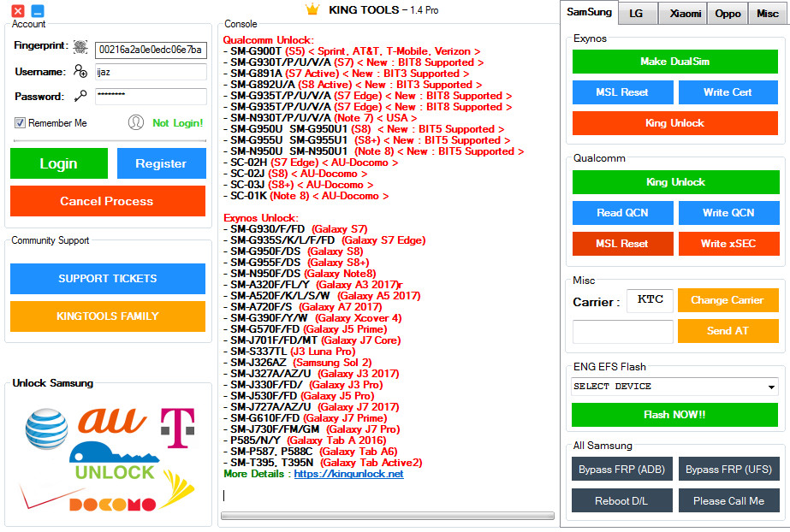
Task: Click the Please Call Me button
Action: pos(729,501)
